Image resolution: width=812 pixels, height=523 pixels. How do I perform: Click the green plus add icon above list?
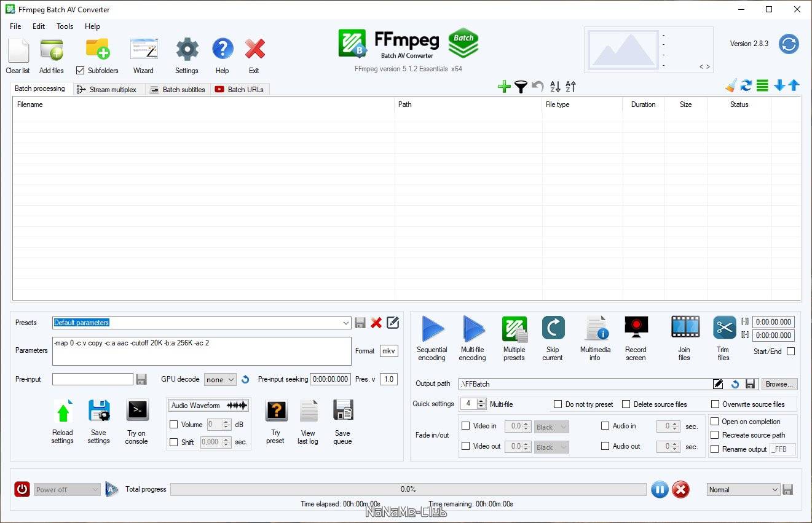[504, 87]
